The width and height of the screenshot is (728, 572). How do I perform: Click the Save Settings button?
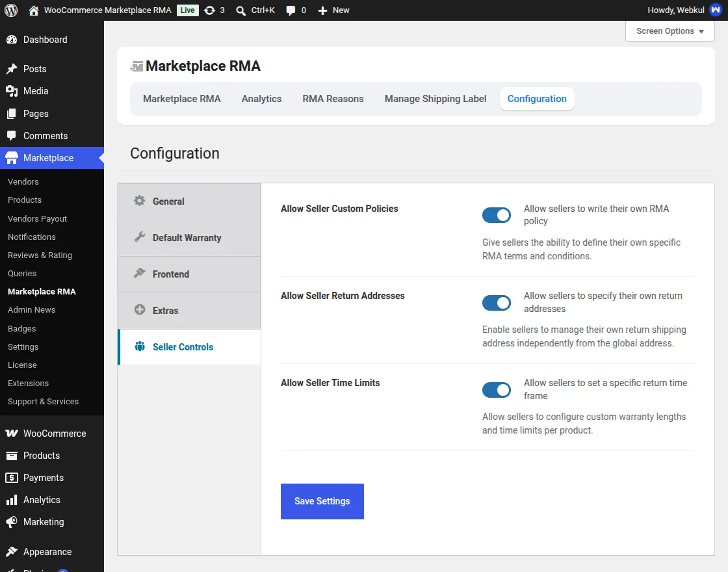click(x=322, y=501)
